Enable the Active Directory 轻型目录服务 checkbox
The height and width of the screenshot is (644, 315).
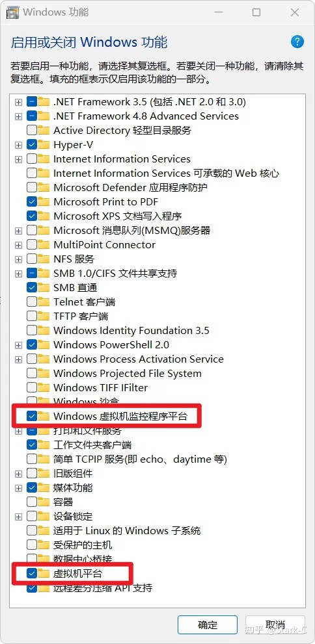32,130
